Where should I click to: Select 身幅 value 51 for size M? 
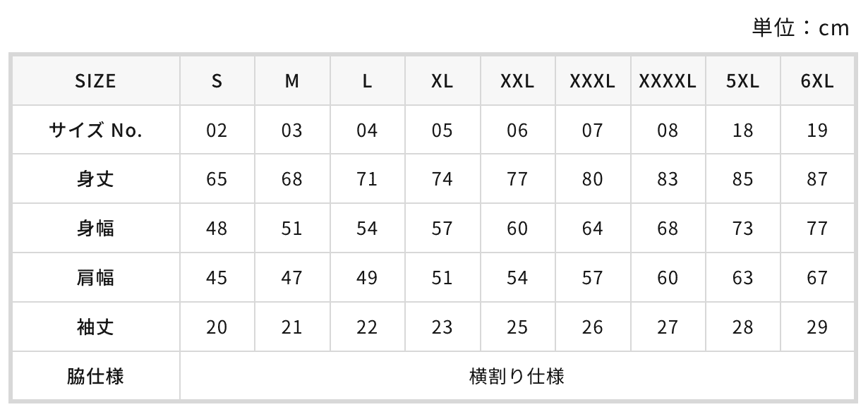pyautogui.click(x=291, y=229)
